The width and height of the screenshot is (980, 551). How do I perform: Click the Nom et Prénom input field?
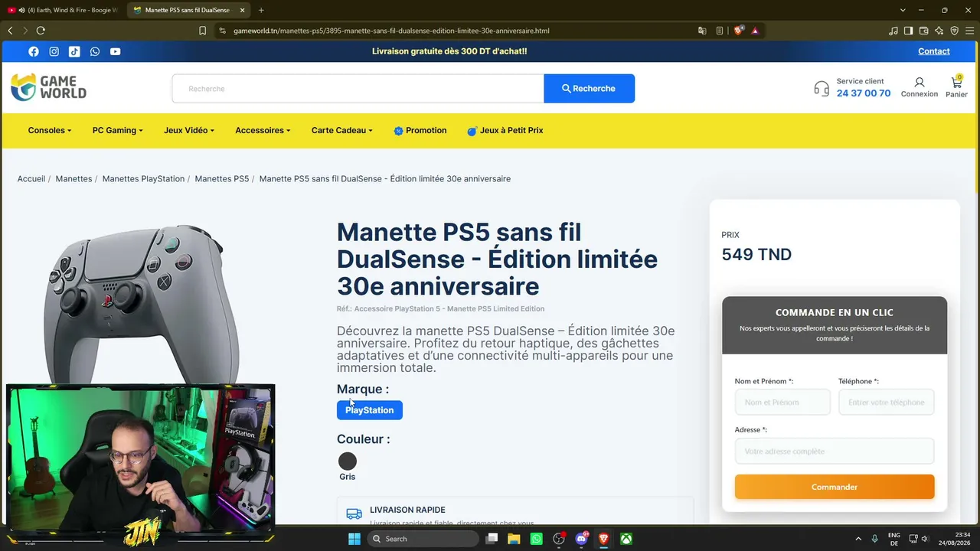click(782, 402)
